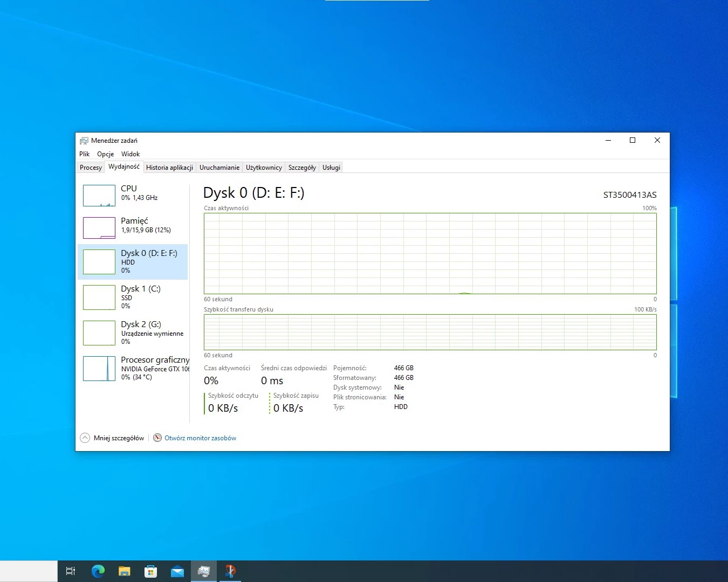Switch to the Szczegóły tab

point(302,168)
